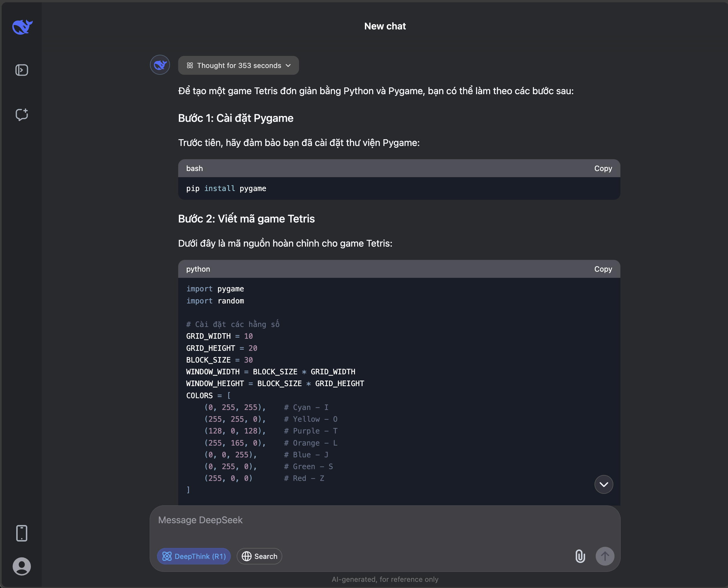Select the bash tab in code block
The image size is (728, 588).
click(194, 168)
